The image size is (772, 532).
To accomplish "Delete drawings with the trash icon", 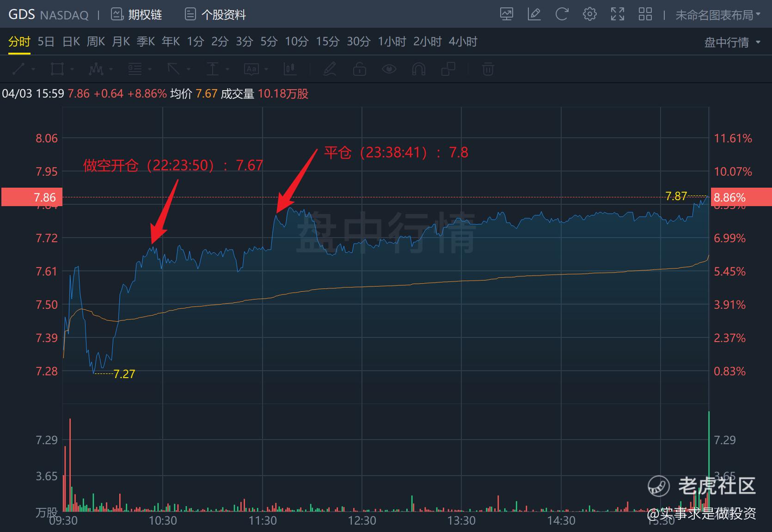I will pyautogui.click(x=488, y=69).
